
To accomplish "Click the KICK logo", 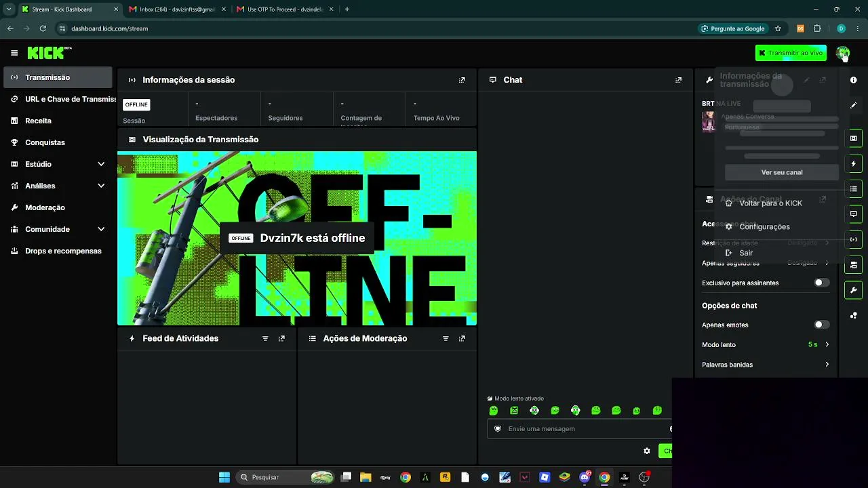I will 50,53.
